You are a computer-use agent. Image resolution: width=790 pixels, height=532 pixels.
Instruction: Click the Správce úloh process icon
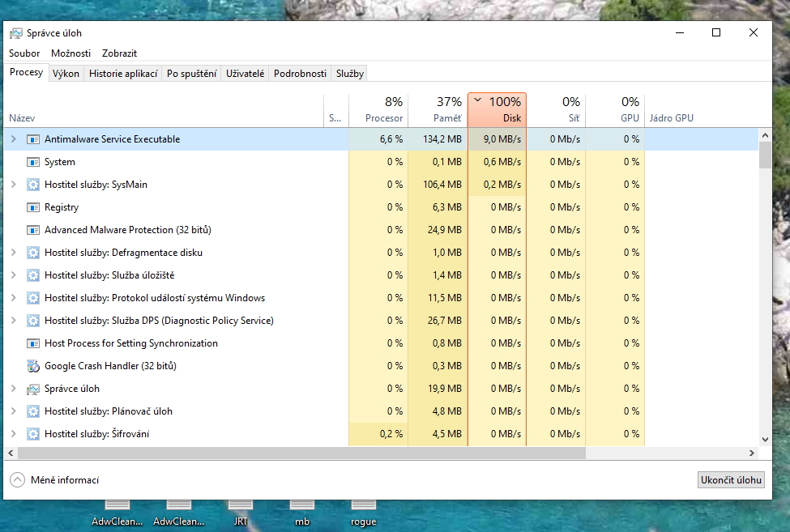coord(33,389)
